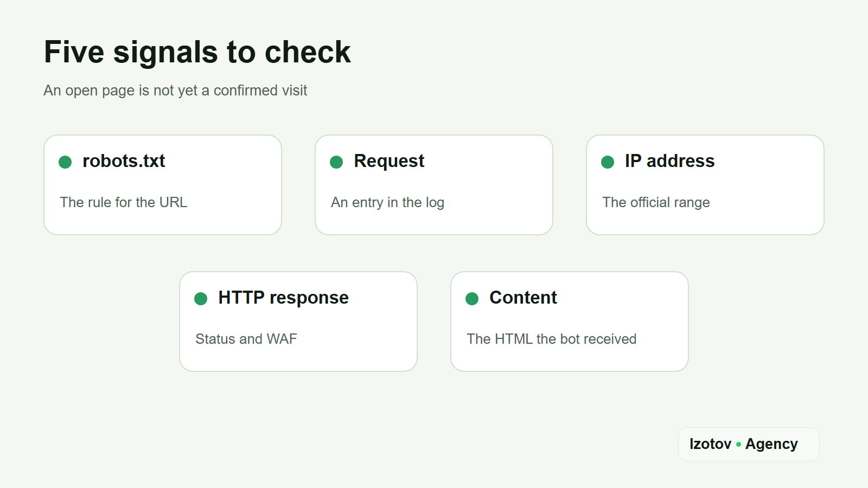Viewport: 868px width, 488px height.
Task: Select the Request card heading
Action: click(389, 161)
